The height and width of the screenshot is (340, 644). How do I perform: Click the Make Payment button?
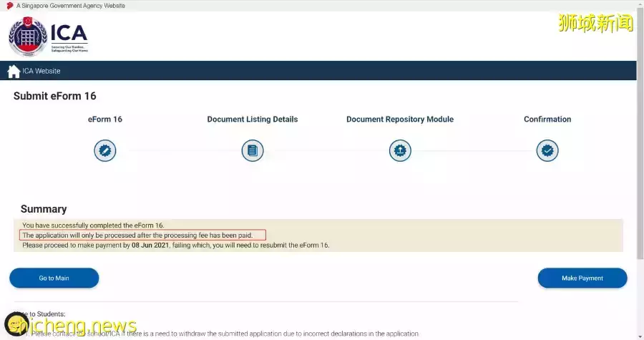582,278
